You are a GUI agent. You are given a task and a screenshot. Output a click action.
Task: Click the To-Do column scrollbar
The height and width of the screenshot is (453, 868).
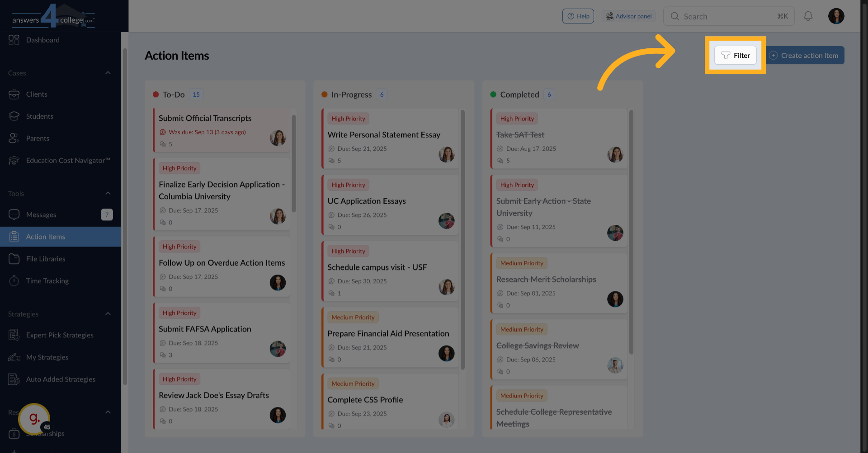(x=294, y=163)
